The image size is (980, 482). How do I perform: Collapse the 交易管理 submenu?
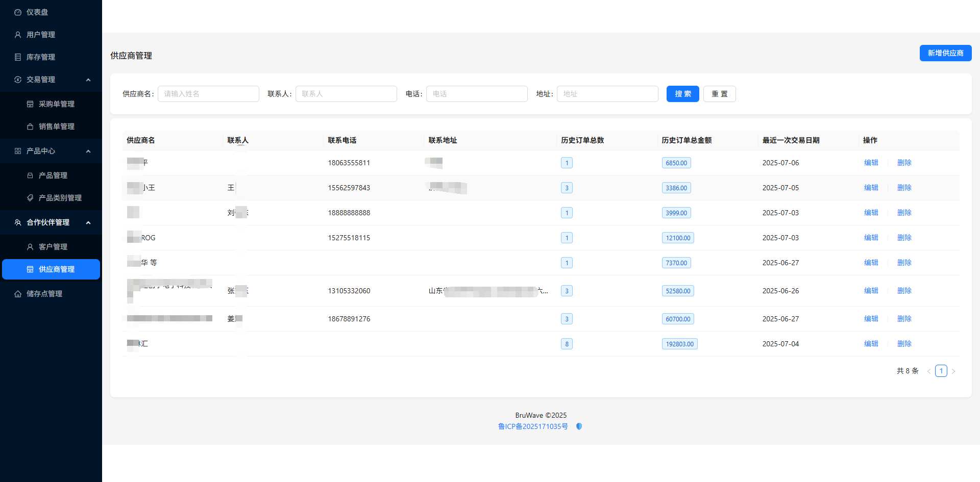point(88,80)
